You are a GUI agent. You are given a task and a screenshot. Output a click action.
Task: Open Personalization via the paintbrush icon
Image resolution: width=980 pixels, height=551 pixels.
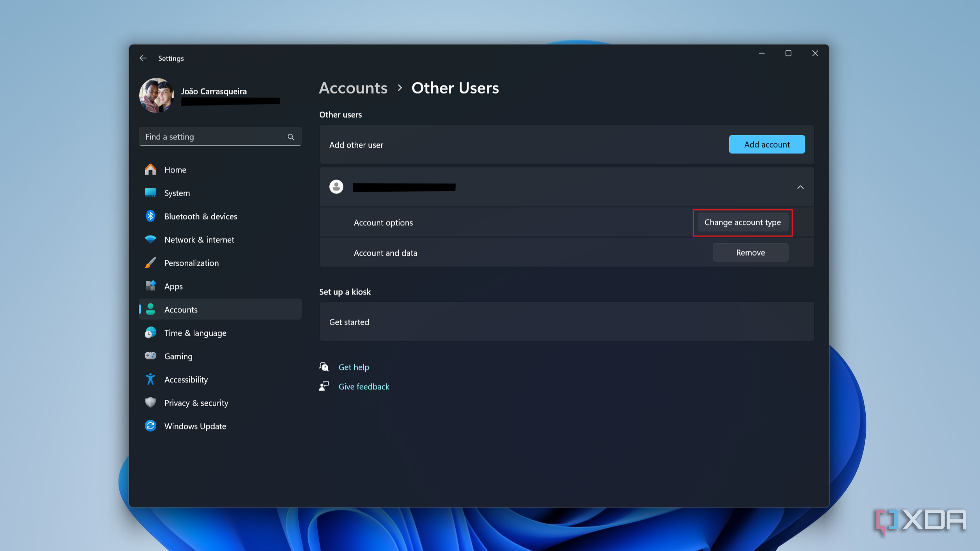pos(150,263)
